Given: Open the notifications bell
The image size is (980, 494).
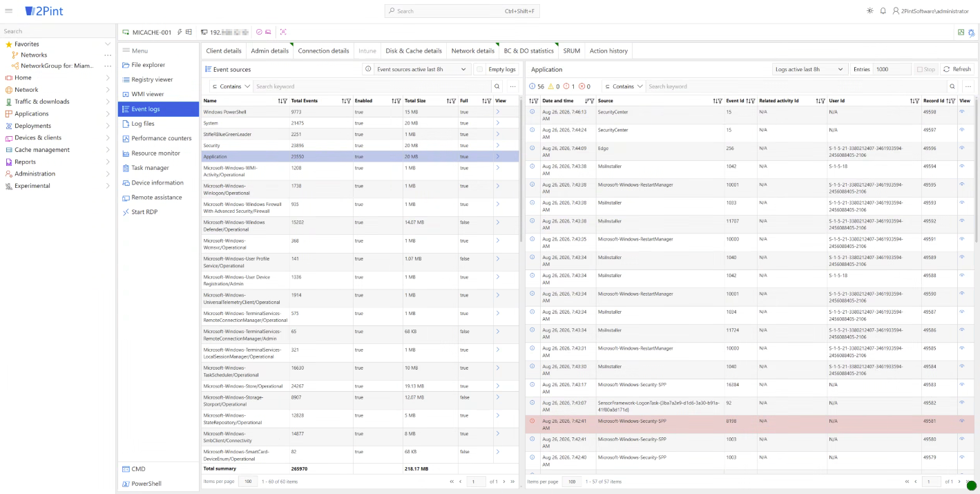Looking at the screenshot, I should 883,11.
